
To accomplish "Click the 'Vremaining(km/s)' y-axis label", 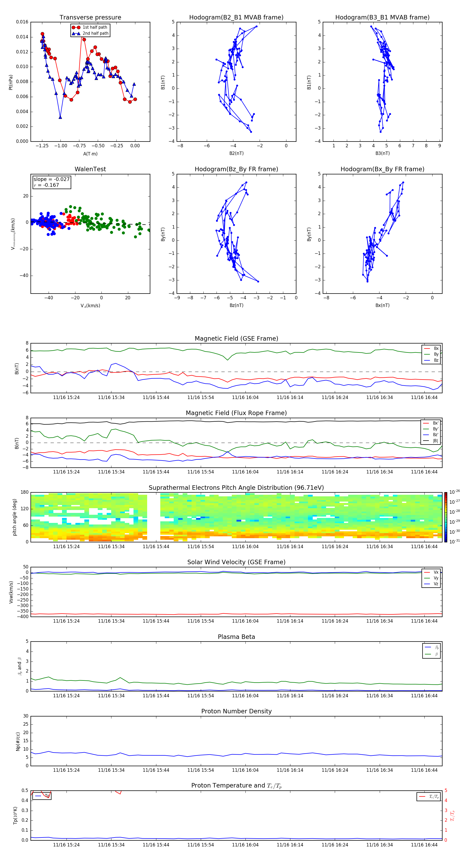I will (x=13, y=234).
